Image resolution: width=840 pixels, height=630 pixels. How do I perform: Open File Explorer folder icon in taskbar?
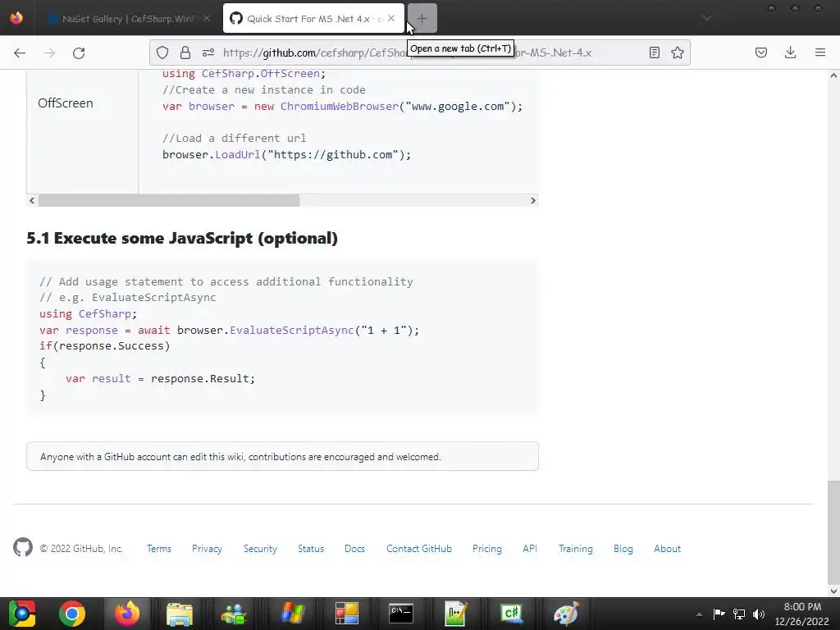tap(180, 614)
